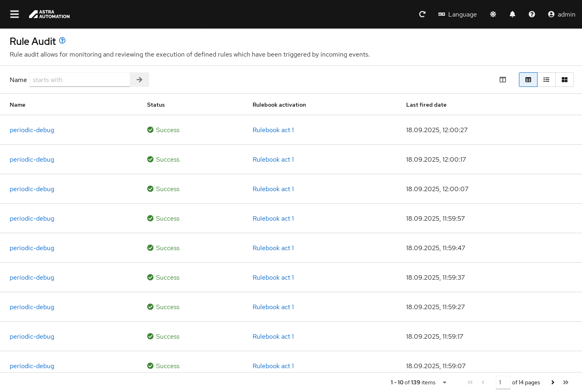Go to the next page
Viewport: 582px width, 392px height.
tap(553, 382)
